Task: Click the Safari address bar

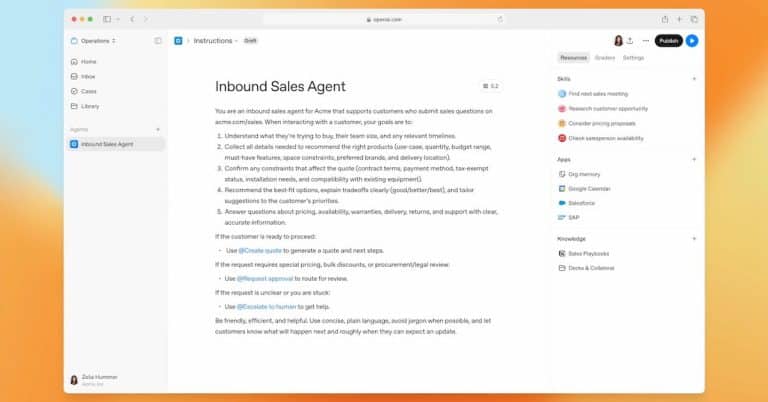Action: tap(384, 20)
